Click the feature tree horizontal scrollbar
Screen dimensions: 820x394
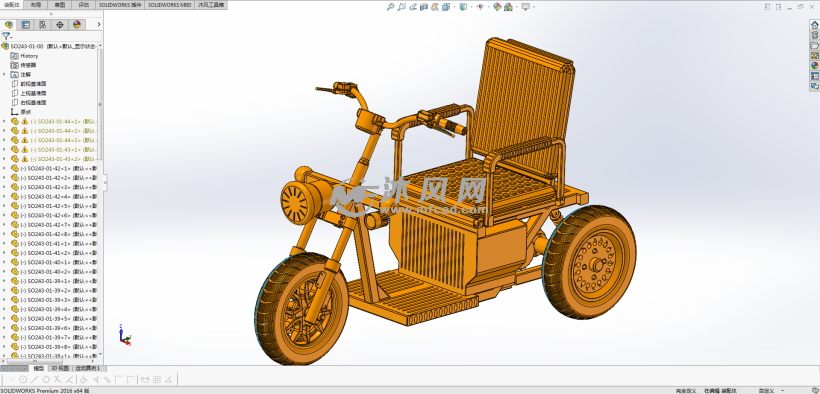tap(34, 361)
